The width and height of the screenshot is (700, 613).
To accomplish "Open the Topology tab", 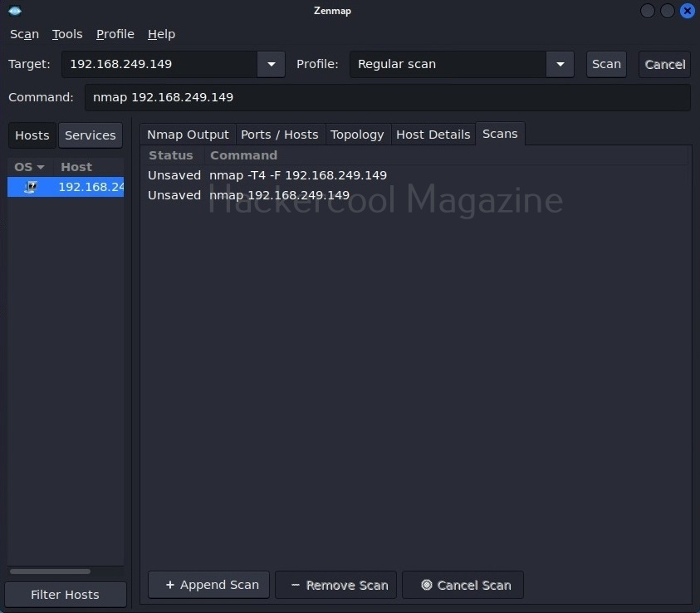I will pyautogui.click(x=357, y=135).
